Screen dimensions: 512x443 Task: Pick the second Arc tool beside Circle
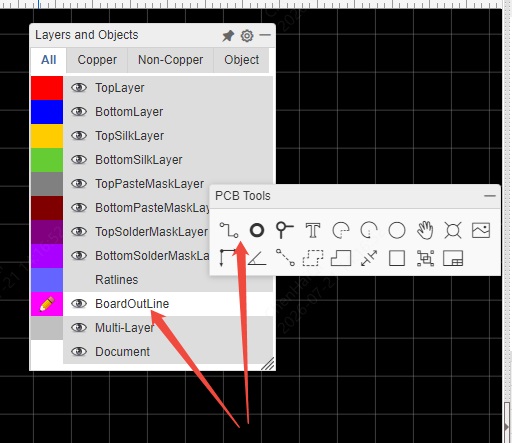[369, 230]
